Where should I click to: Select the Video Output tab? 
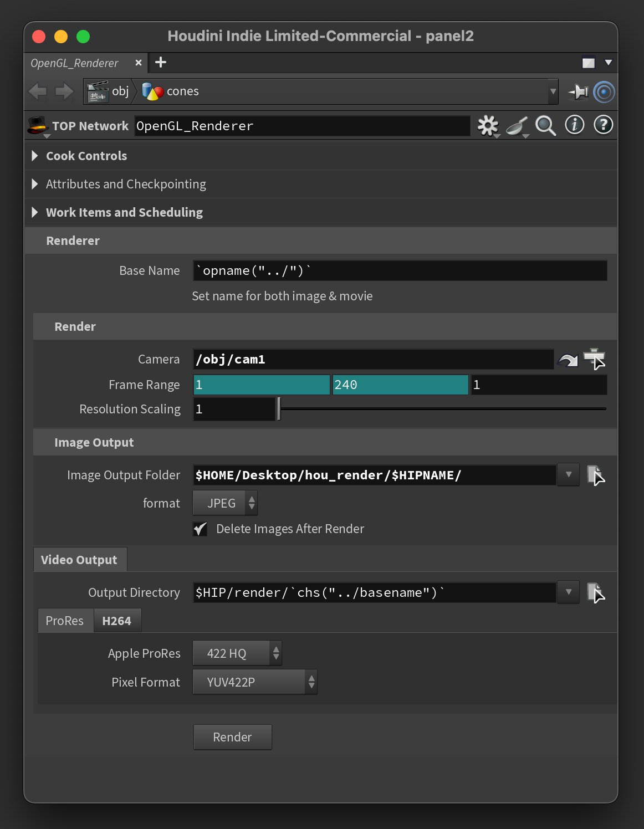pyautogui.click(x=79, y=560)
